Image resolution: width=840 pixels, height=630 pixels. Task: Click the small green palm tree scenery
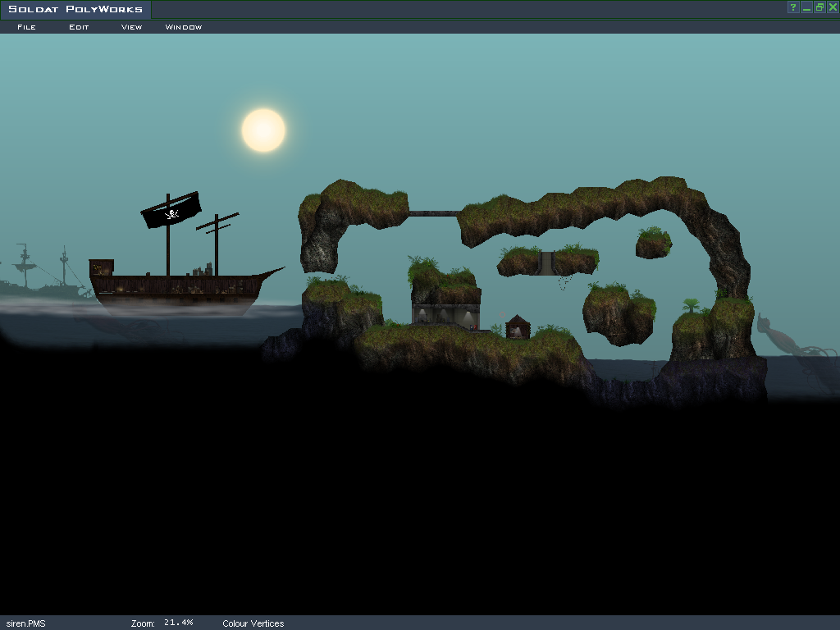point(692,306)
